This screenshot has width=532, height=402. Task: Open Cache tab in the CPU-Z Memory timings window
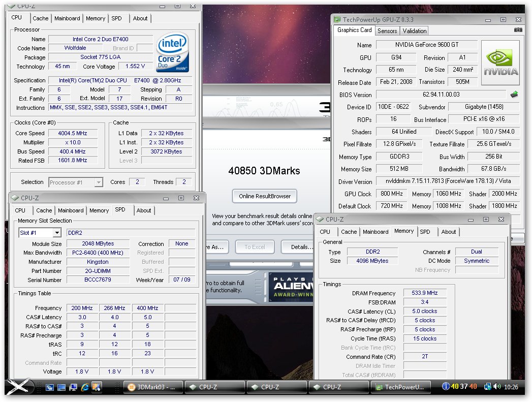tap(349, 232)
